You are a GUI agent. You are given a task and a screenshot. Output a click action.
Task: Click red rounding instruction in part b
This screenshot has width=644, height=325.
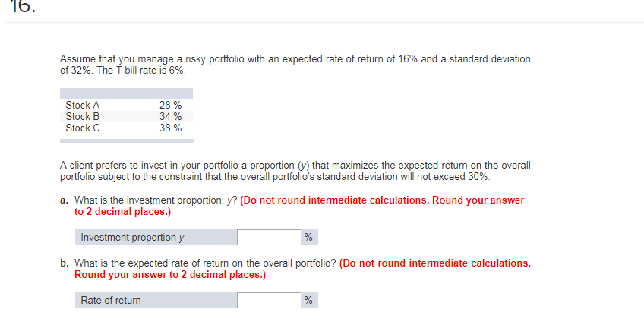(x=303, y=269)
